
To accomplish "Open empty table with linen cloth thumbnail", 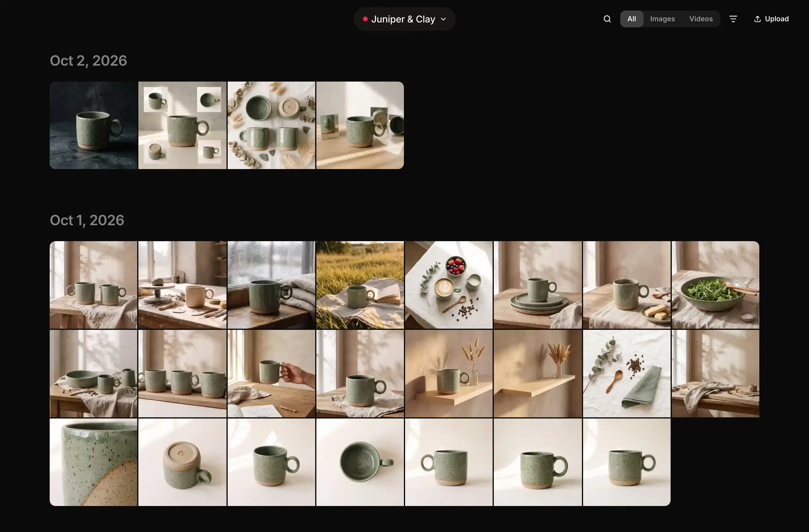I will [715, 374].
